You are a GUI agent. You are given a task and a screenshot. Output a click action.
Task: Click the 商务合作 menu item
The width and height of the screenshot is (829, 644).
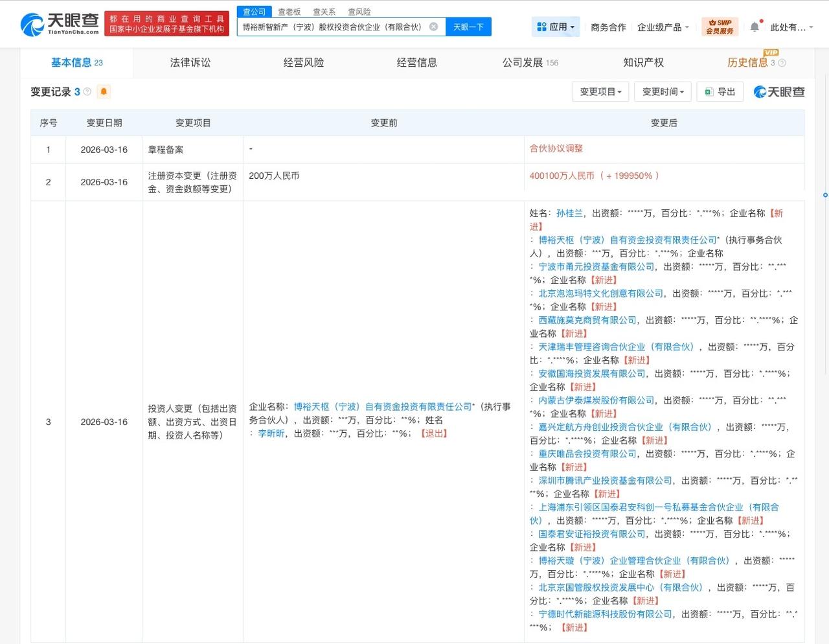(608, 27)
